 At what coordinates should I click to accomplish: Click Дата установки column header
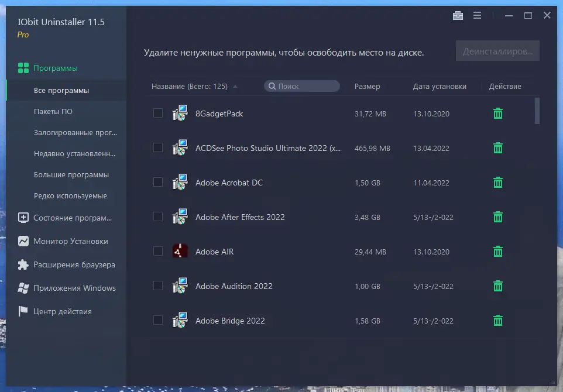440,86
